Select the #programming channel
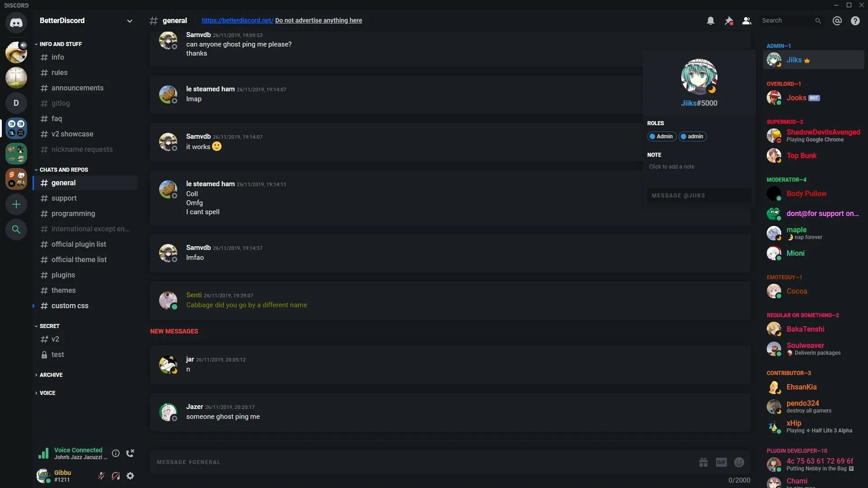This screenshot has width=868, height=488. pyautogui.click(x=73, y=213)
